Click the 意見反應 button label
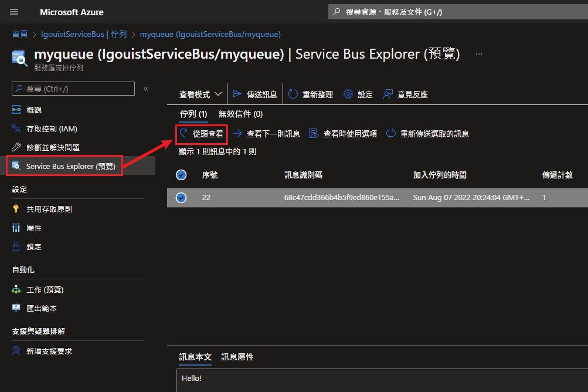 413,94
